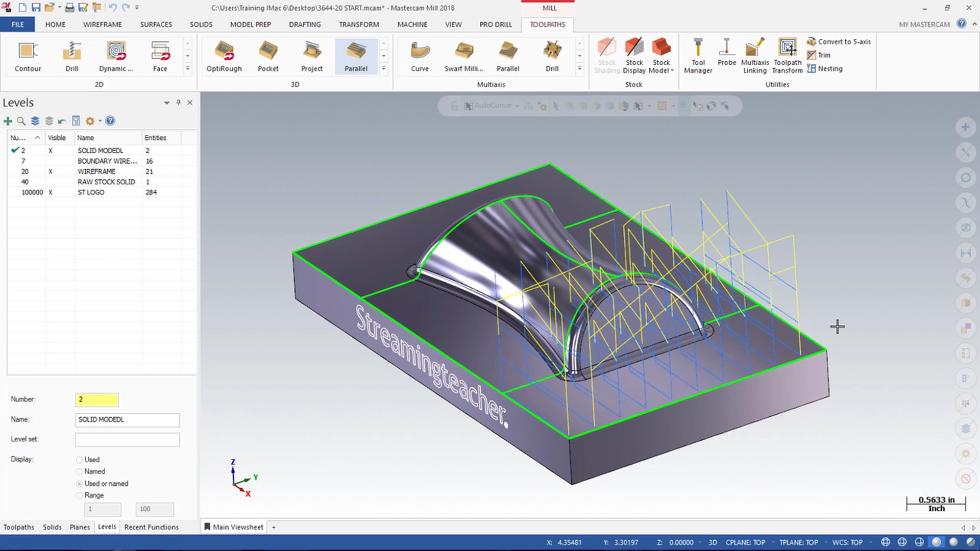Screen dimensions: 980x551
Task: Switch to the SOLIDS ribbon tab
Action: pos(201,24)
